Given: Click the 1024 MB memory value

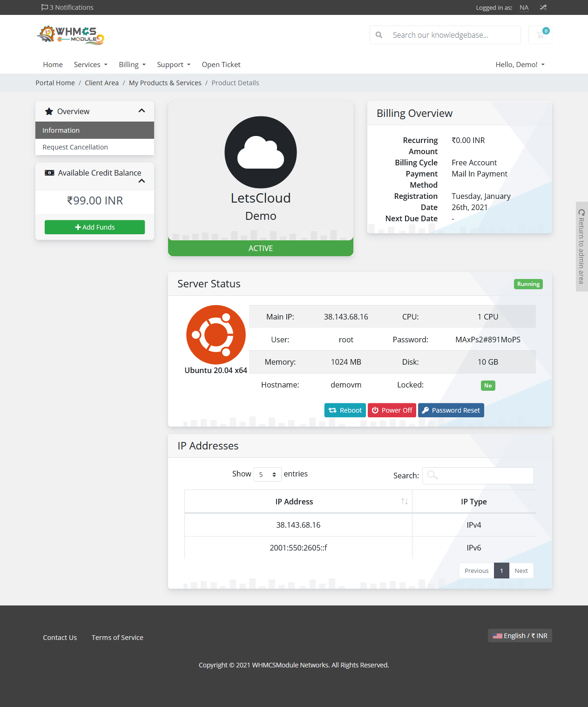Looking at the screenshot, I should [346, 362].
